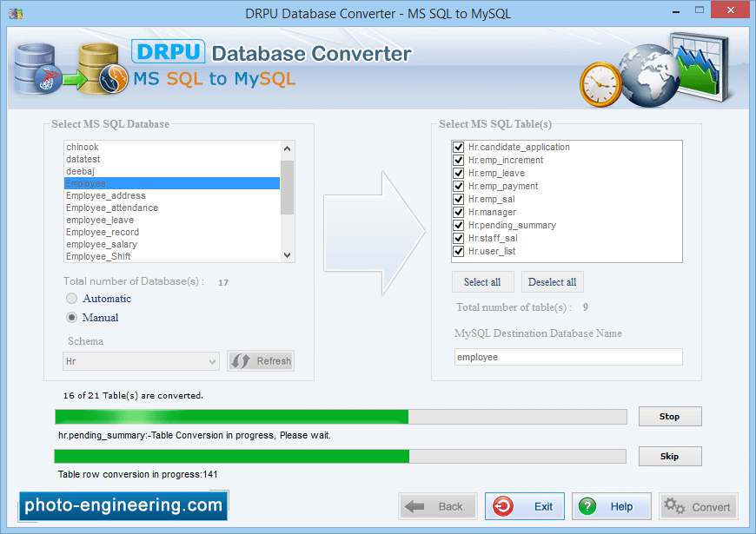Click the Back arrow icon
The height and width of the screenshot is (534, 756).
click(x=414, y=506)
